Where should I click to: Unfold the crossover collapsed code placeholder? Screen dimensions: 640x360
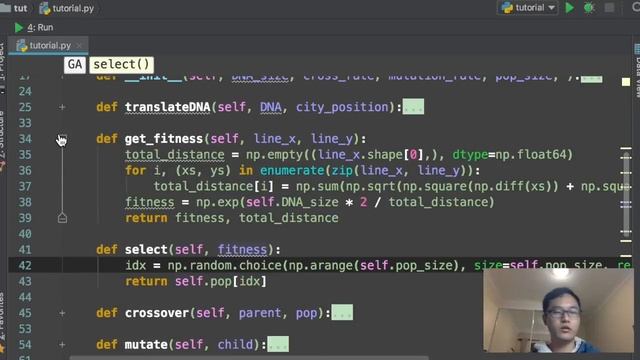pyautogui.click(x=342, y=313)
